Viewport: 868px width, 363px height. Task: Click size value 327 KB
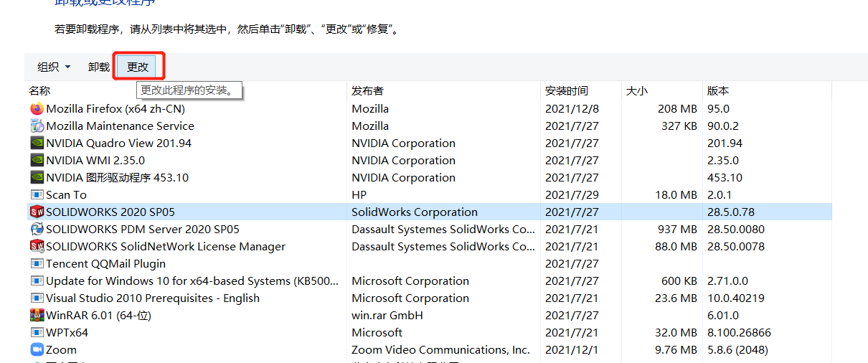pos(679,126)
